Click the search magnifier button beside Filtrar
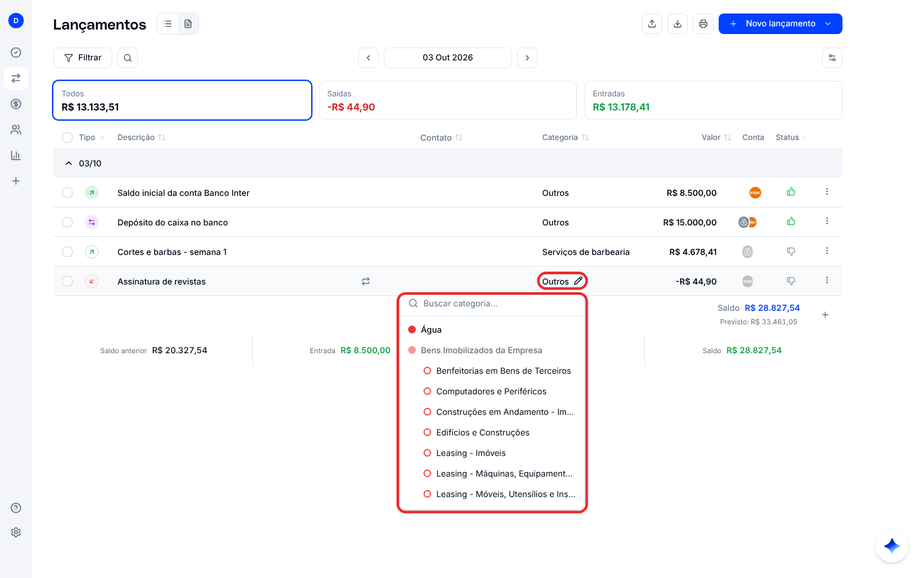Screen dimensions: 924x578 [128, 58]
